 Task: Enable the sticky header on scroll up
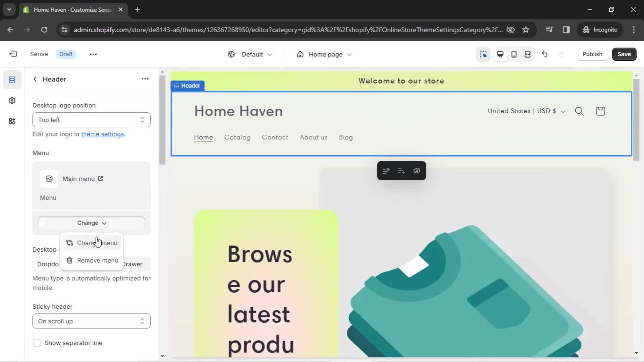tap(90, 321)
